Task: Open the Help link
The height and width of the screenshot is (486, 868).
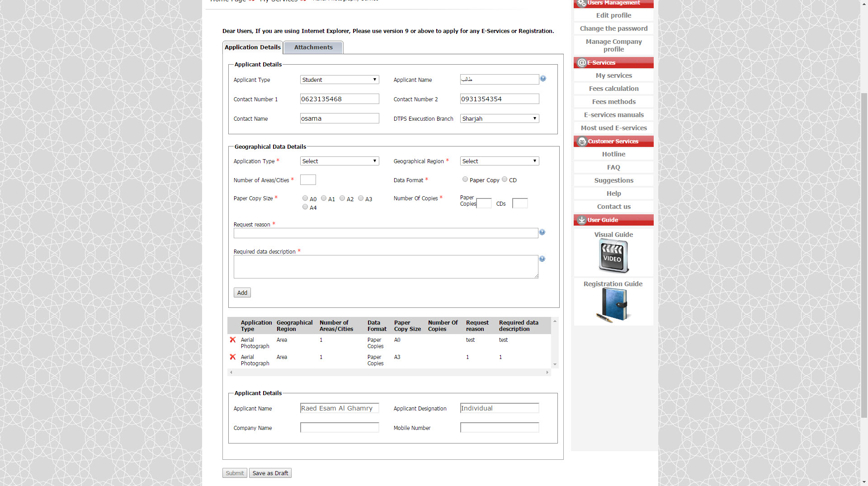Action: [613, 193]
